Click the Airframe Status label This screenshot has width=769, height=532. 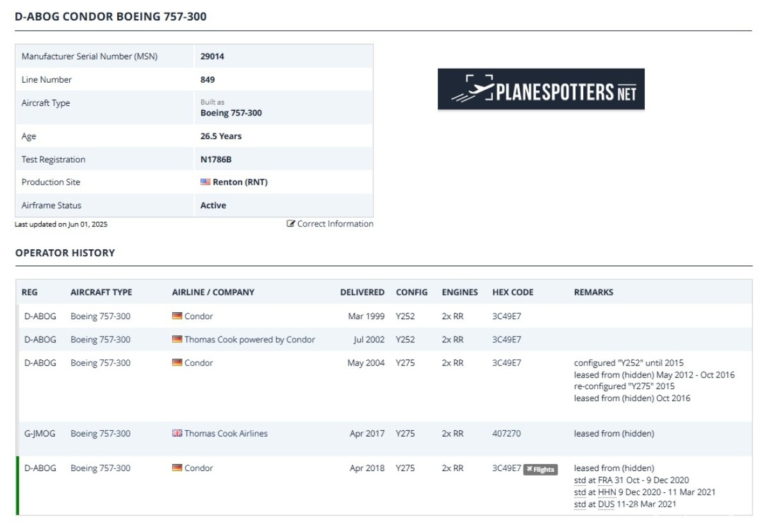52,205
